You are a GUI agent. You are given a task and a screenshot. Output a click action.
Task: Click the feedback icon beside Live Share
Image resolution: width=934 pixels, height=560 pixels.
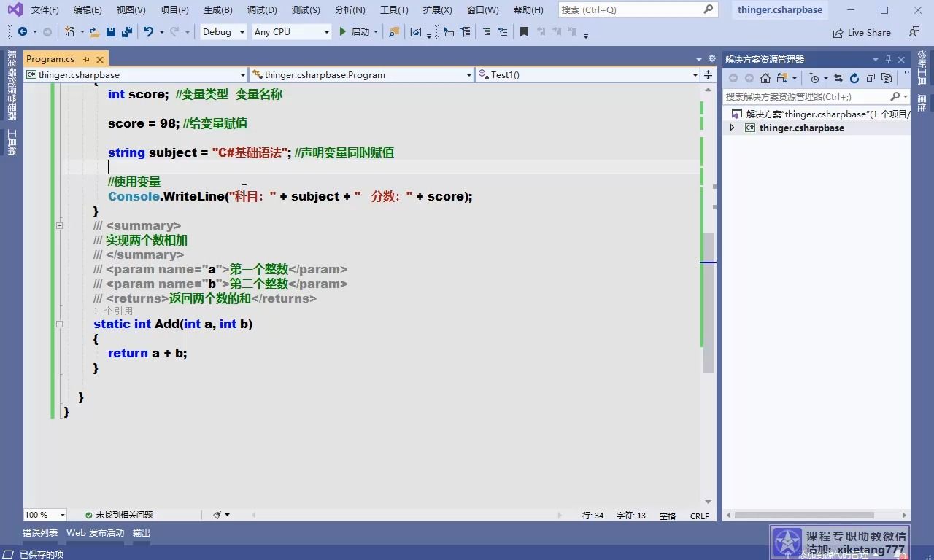point(914,32)
